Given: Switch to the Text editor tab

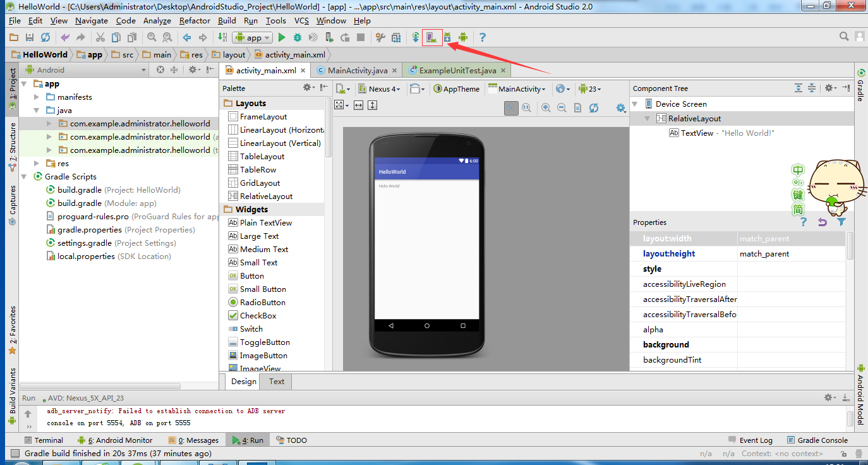Looking at the screenshot, I should (277, 381).
